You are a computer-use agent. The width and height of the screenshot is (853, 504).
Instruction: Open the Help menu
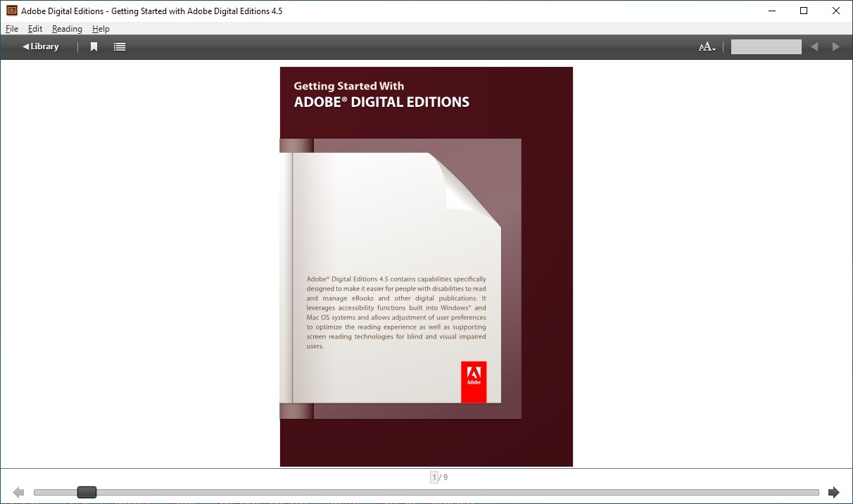point(101,29)
